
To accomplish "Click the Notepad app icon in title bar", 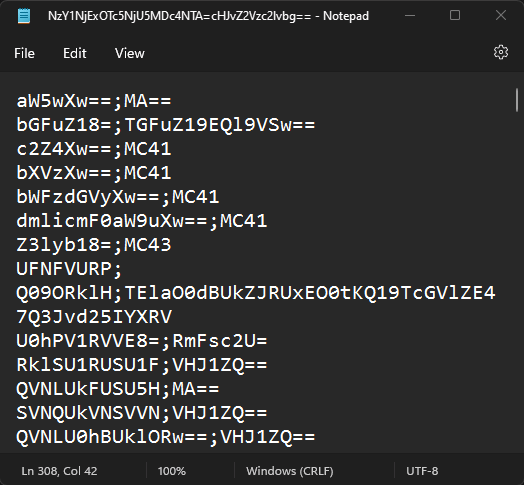I will coord(24,16).
